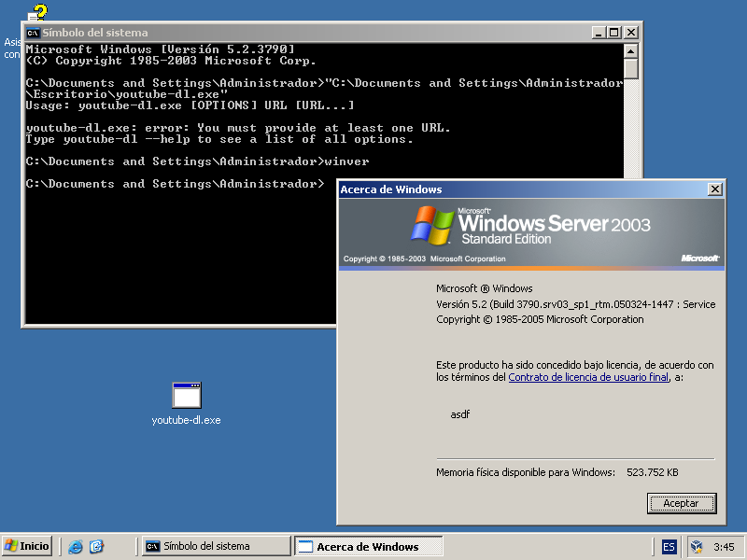Image resolution: width=747 pixels, height=560 pixels.
Task: Maximize the Símbolo del sistema window
Action: point(613,33)
